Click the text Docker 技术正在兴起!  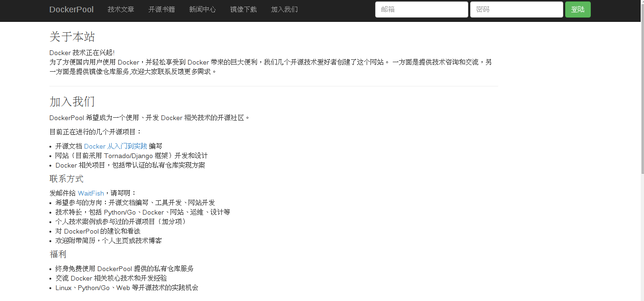82,53
